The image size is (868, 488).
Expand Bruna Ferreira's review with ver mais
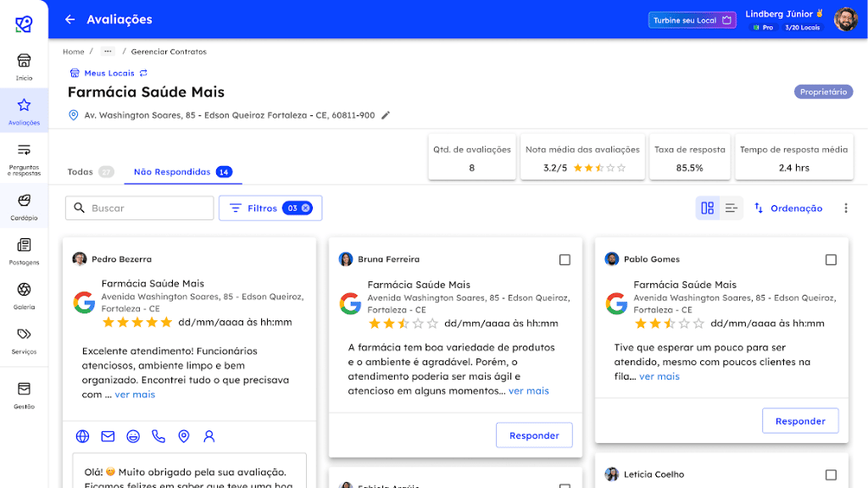529,391
